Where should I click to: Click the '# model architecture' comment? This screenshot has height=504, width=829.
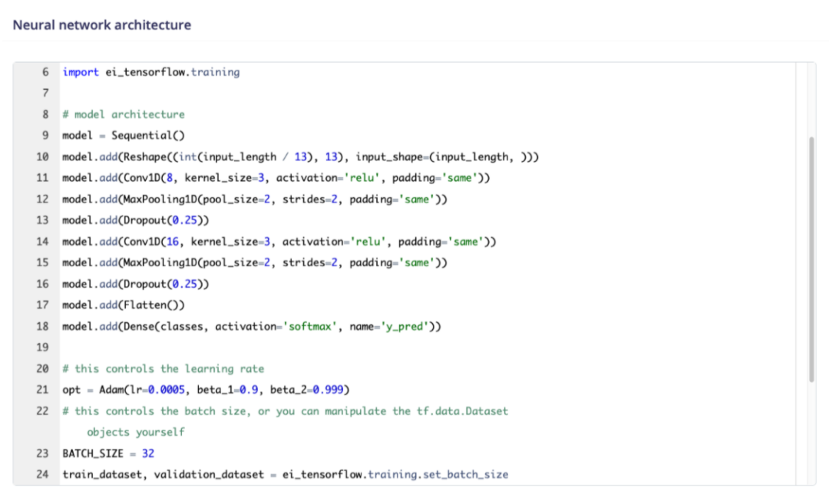tap(124, 114)
